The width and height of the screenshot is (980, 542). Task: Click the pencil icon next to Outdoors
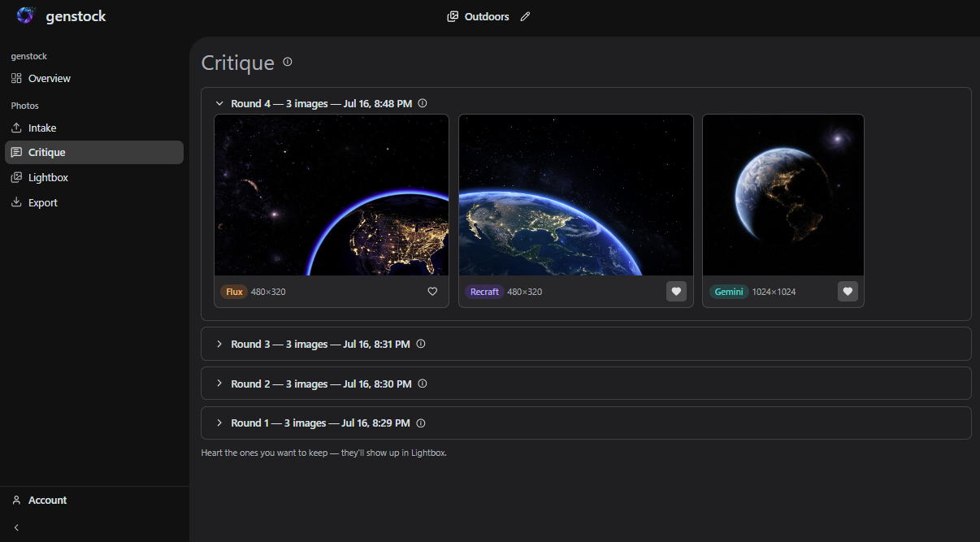(x=525, y=16)
